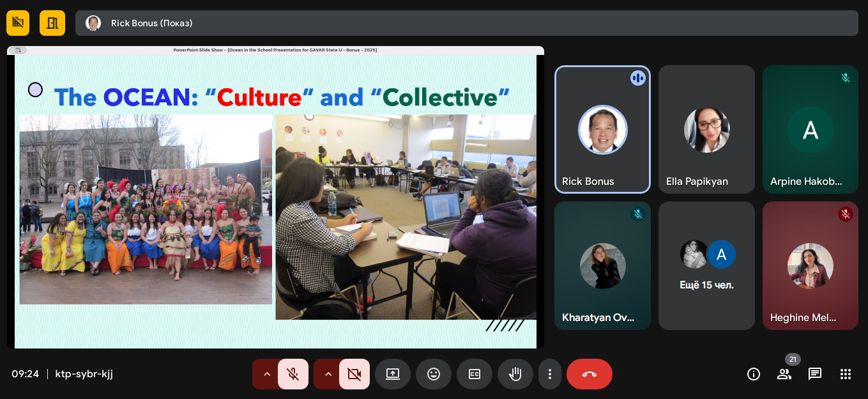This screenshot has height=399, width=868.
Task: Select the Rick Bonus participant tile
Action: (x=602, y=130)
